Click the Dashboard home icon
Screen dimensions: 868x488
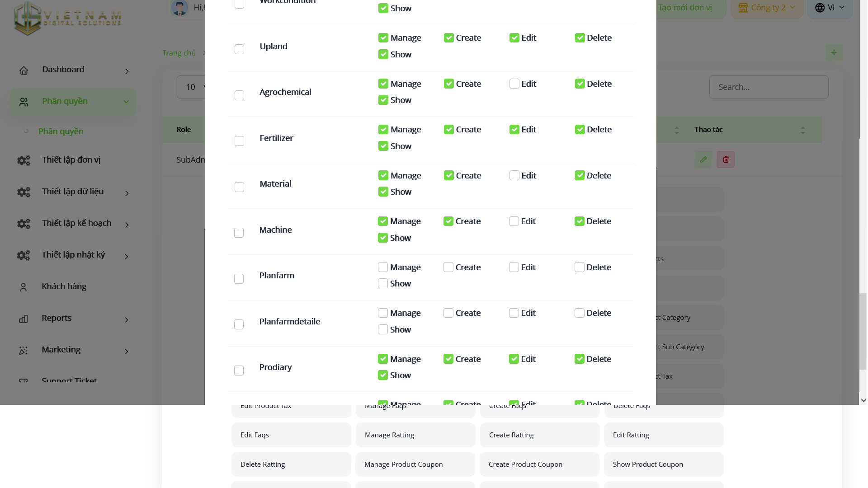(x=24, y=70)
